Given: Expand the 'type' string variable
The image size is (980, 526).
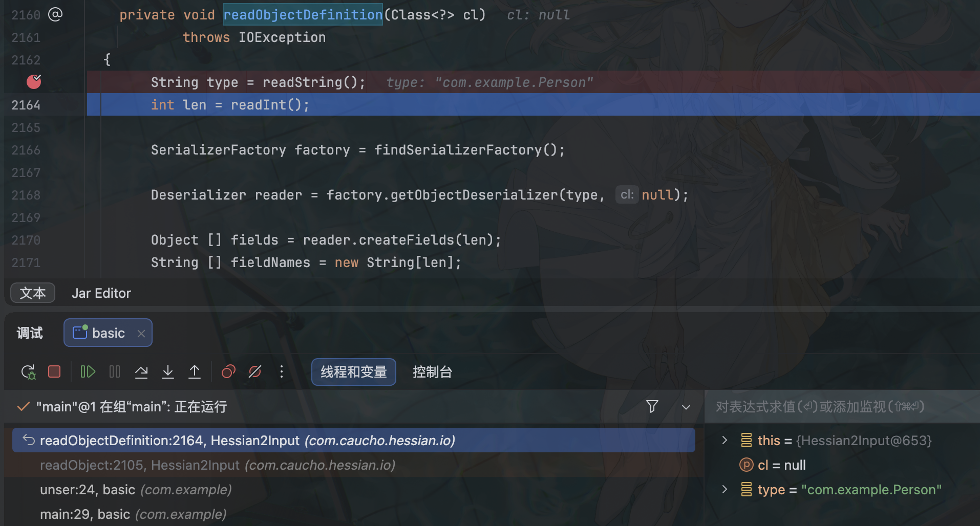Looking at the screenshot, I should (724, 490).
